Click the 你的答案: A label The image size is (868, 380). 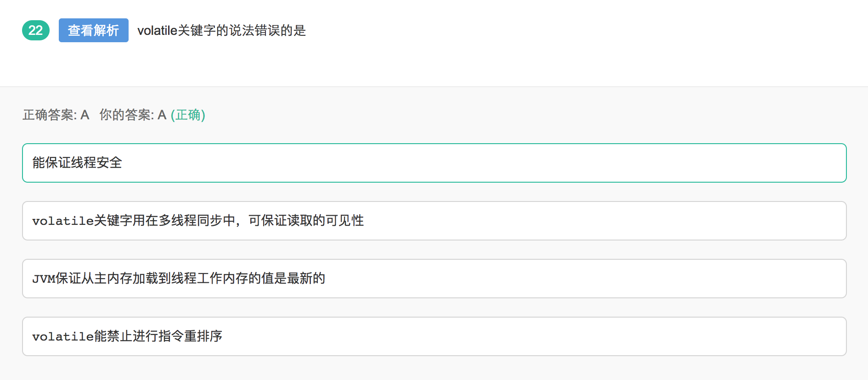pyautogui.click(x=132, y=115)
